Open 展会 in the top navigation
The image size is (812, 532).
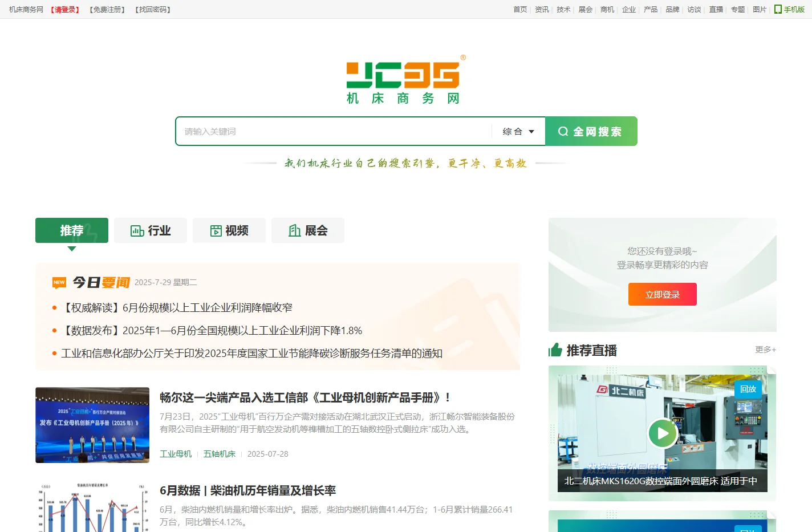[x=586, y=10]
